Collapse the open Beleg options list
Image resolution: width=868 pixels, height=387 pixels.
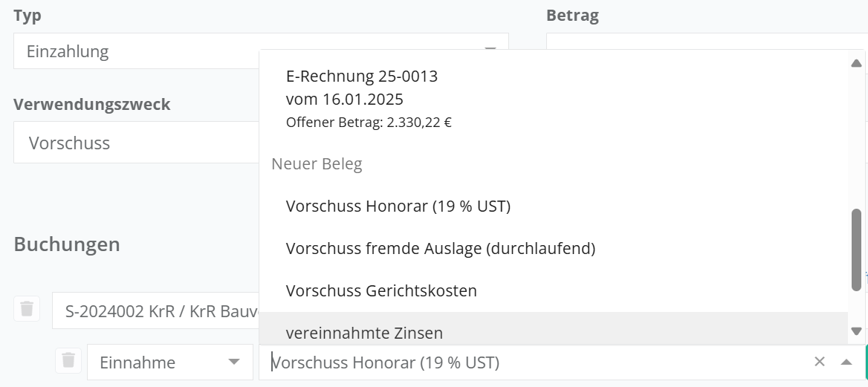click(x=846, y=362)
